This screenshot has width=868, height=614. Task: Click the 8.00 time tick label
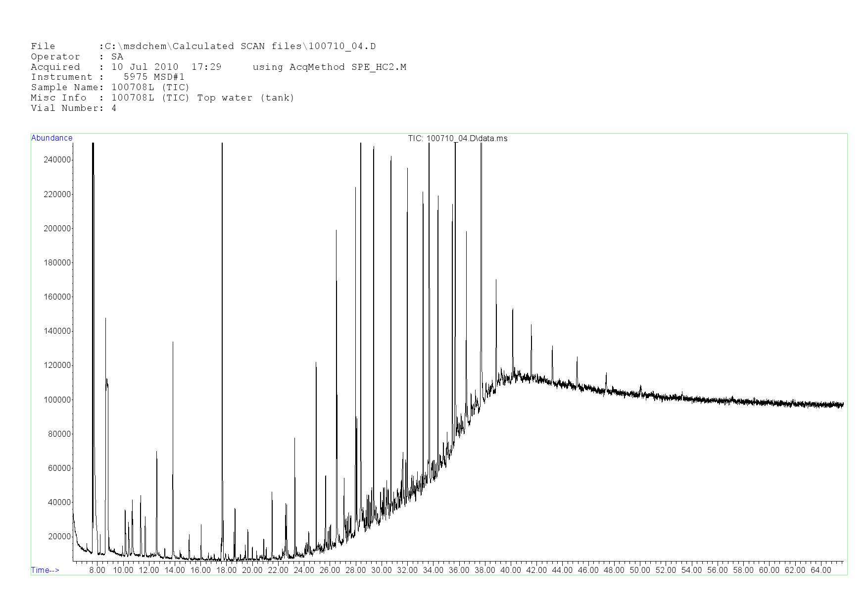[x=97, y=570]
